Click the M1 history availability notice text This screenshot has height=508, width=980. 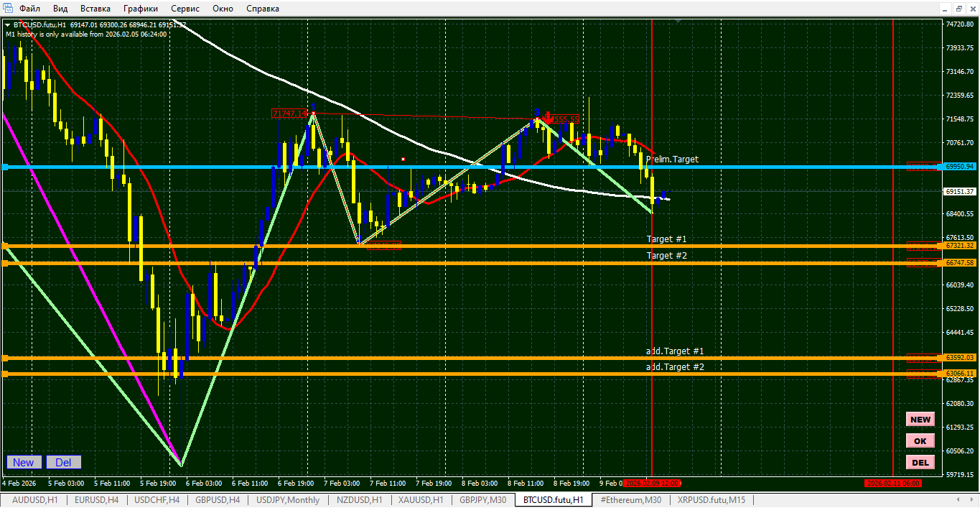86,34
